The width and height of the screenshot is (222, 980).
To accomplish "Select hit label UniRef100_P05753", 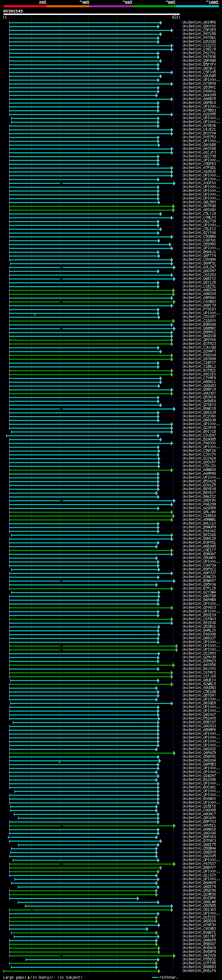I will [x=199, y=137].
